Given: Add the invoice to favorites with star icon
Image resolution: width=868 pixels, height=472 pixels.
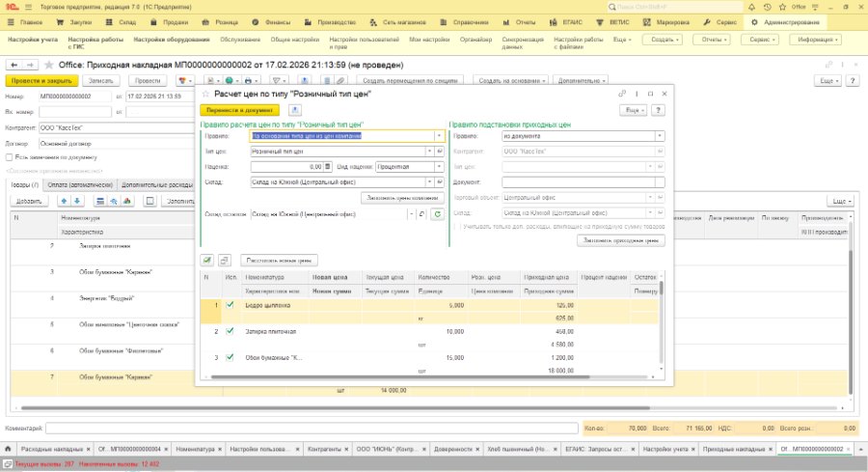Looking at the screenshot, I should coord(49,65).
